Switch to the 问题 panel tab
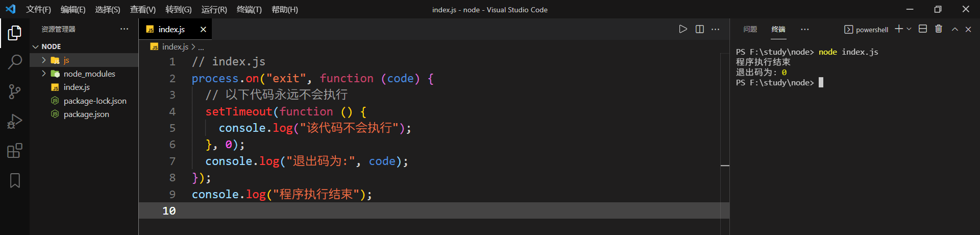Image resolution: width=980 pixels, height=235 pixels. tap(750, 30)
